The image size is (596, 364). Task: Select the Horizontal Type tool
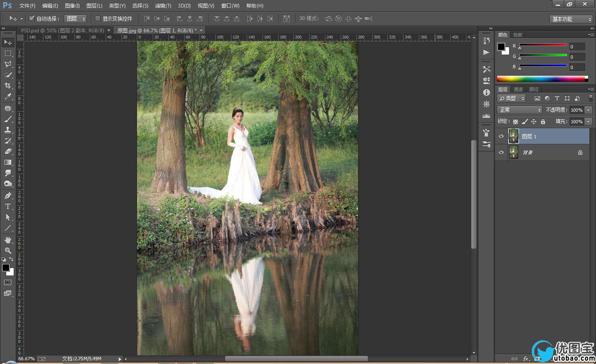(x=7, y=206)
